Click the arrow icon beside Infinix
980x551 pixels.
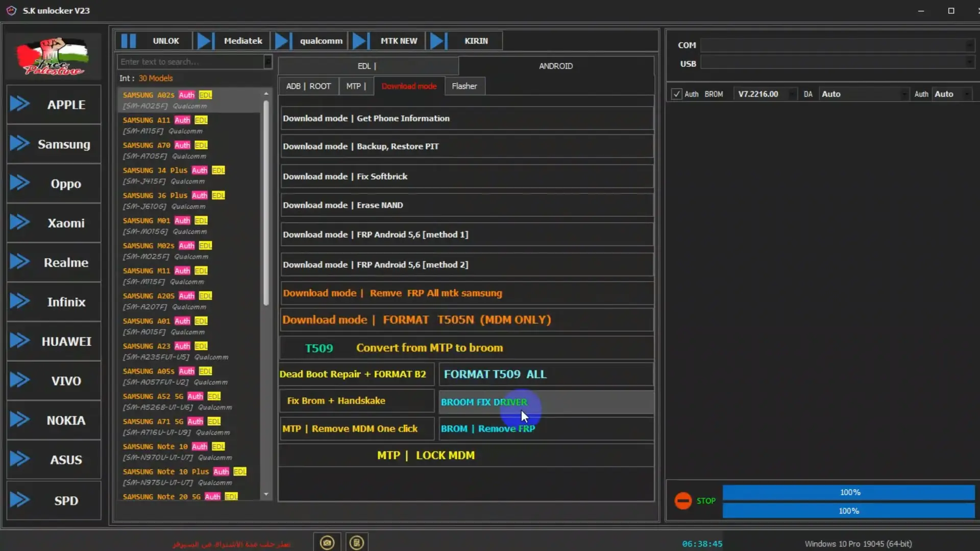[20, 301]
